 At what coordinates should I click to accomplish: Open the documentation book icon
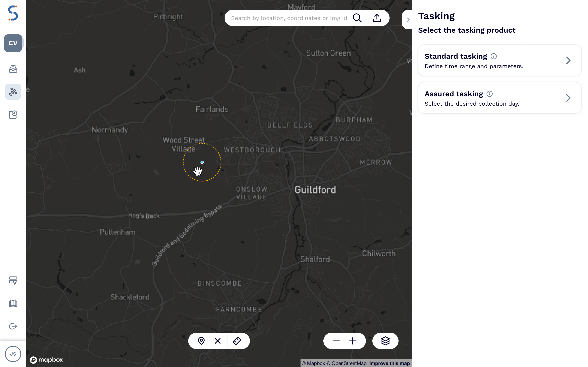(13, 303)
